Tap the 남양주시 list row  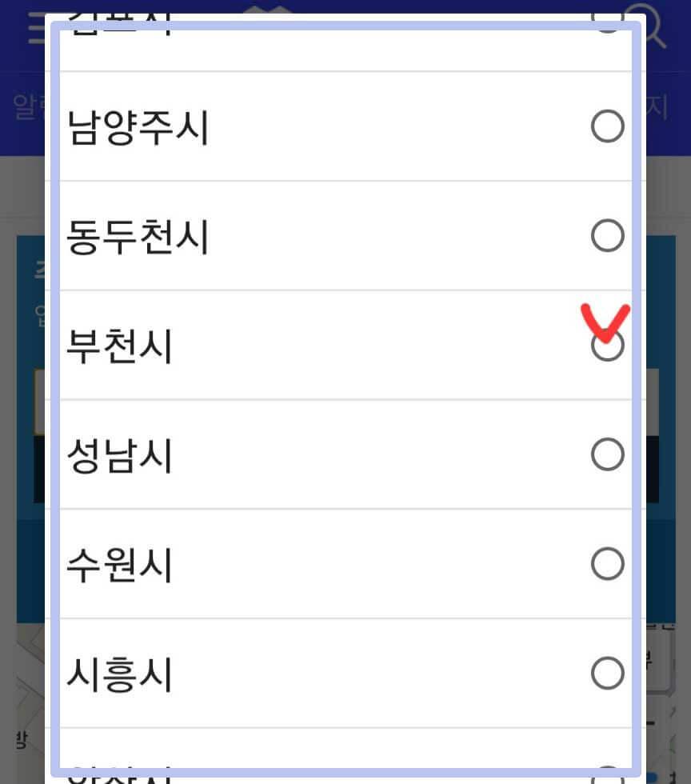pos(344,126)
